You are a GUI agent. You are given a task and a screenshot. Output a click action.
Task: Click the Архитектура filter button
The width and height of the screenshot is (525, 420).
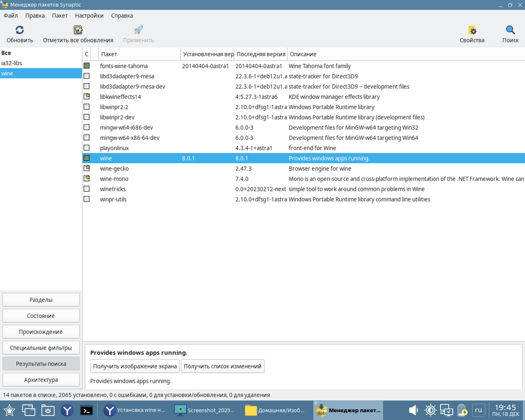pos(41,380)
